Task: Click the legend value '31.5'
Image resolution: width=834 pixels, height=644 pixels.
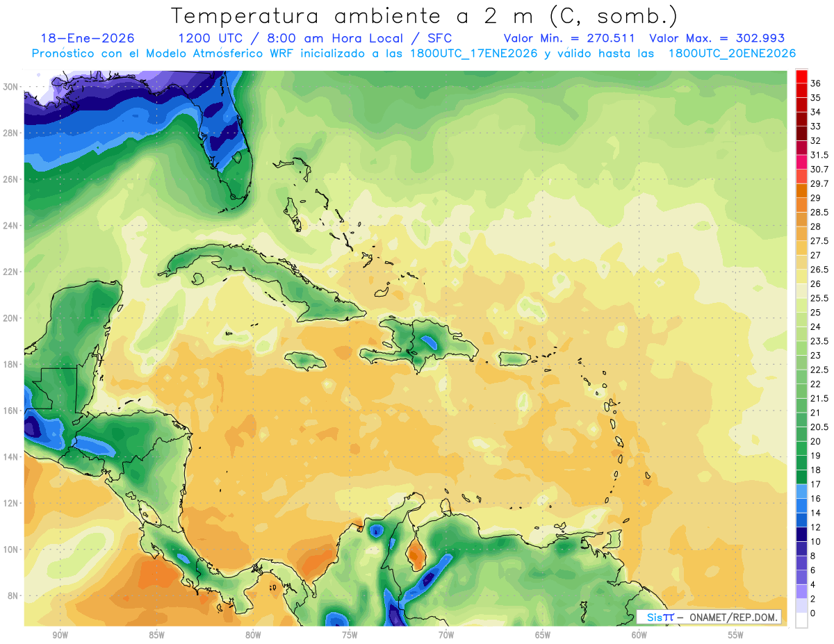Action: pyautogui.click(x=819, y=155)
